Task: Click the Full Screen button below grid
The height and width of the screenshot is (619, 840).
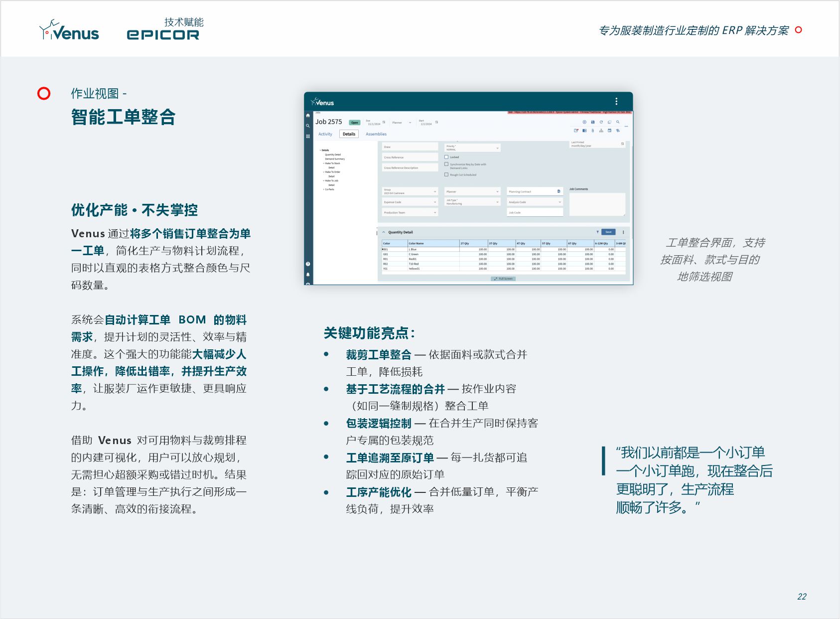Action: coord(503,279)
